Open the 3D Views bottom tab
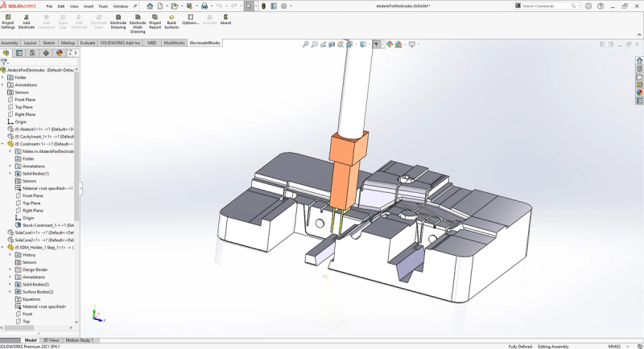Image resolution: width=644 pixels, height=349 pixels. click(52, 340)
